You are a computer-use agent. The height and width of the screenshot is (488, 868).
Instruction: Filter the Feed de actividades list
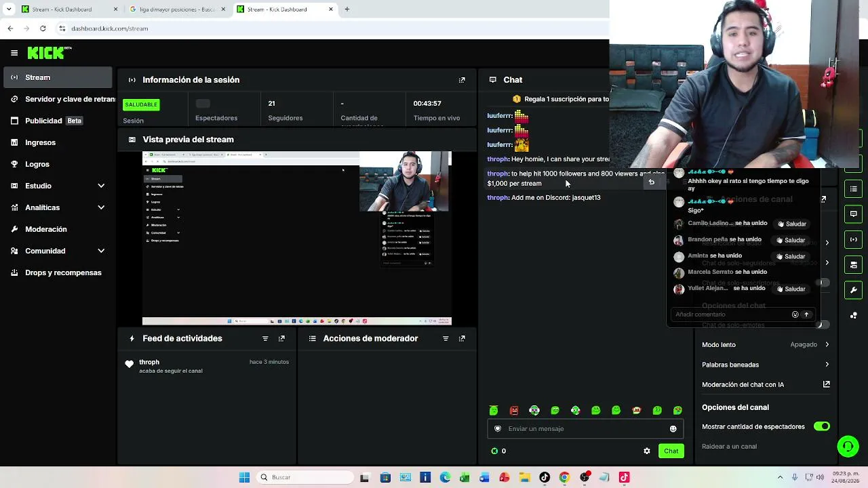(x=265, y=338)
